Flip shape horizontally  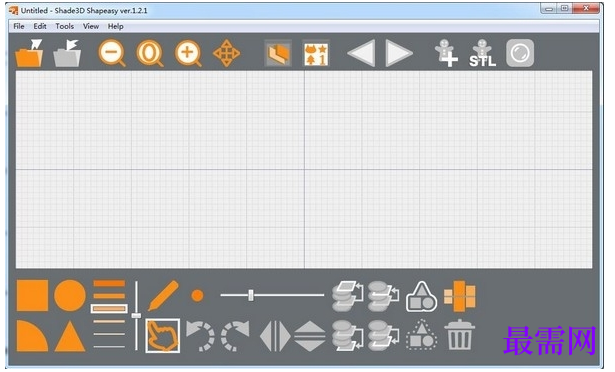click(275, 336)
